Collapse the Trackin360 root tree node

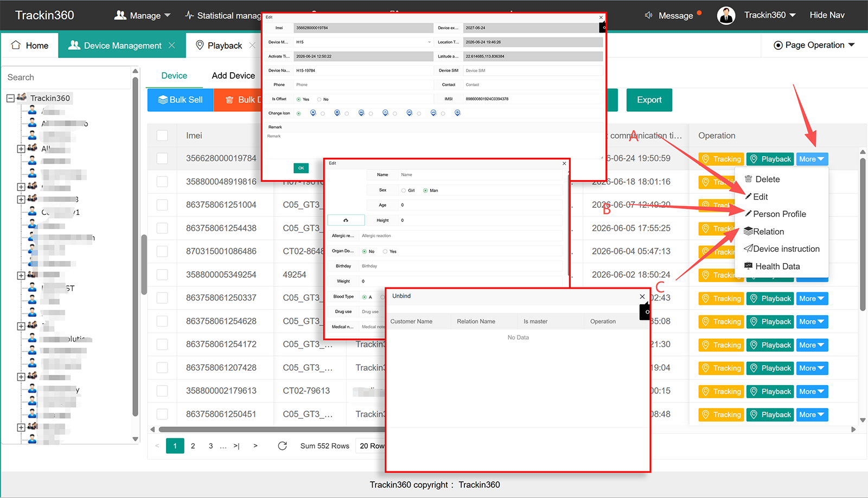coord(10,98)
